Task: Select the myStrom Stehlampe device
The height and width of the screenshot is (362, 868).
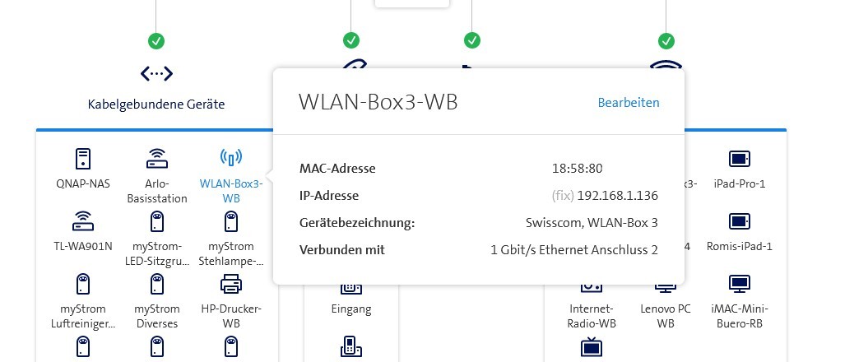Action: 231,221
